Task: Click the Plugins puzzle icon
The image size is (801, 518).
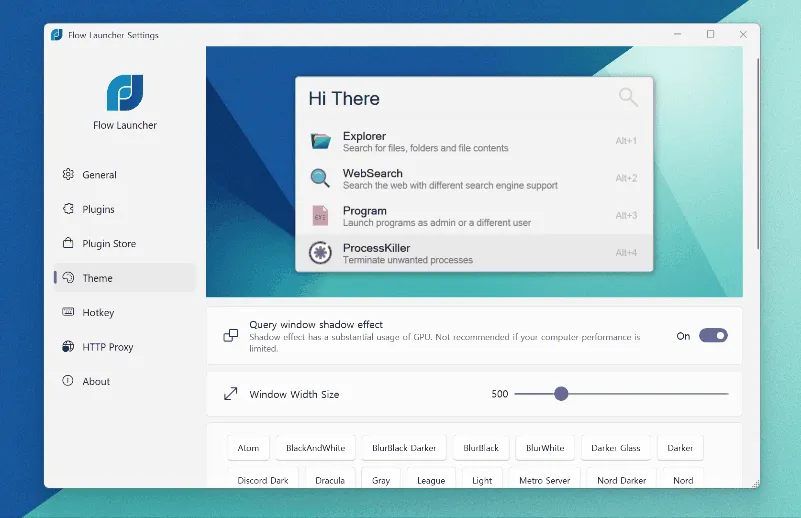Action: click(x=68, y=209)
